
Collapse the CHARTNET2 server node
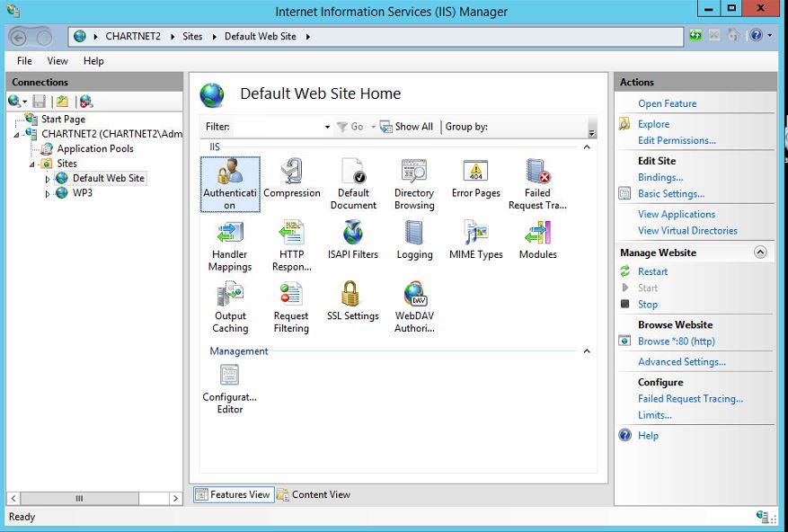click(16, 135)
